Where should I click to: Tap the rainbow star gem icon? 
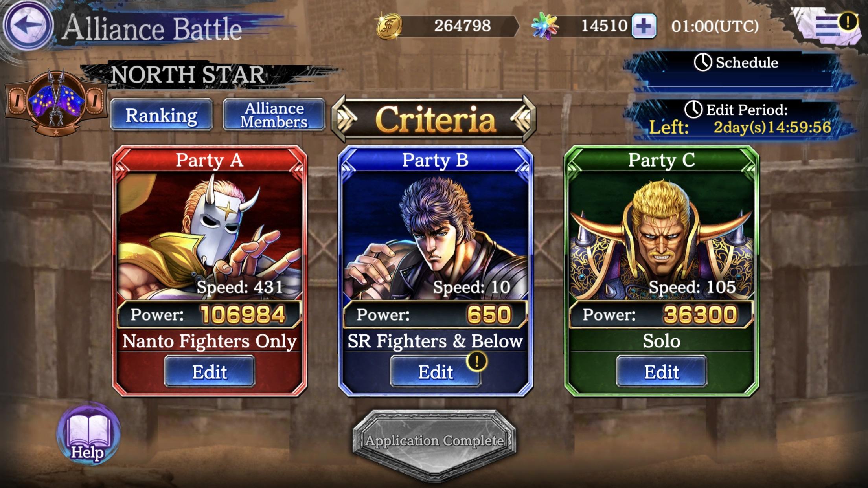545,26
